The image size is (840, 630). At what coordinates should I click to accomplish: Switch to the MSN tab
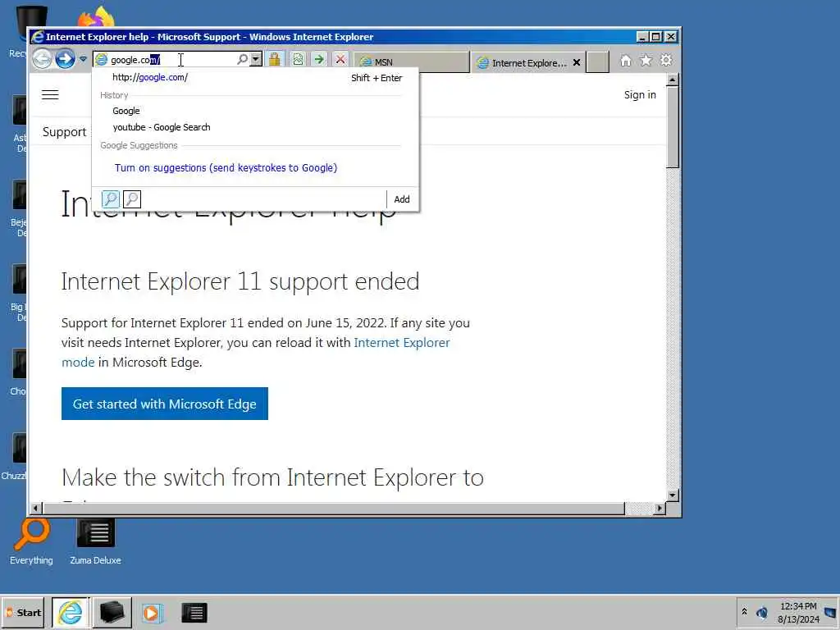pos(412,62)
